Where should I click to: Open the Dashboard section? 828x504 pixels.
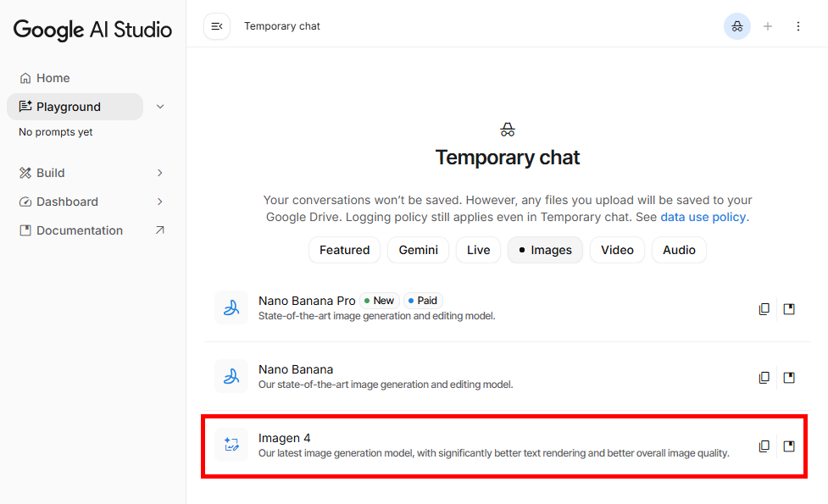click(67, 202)
